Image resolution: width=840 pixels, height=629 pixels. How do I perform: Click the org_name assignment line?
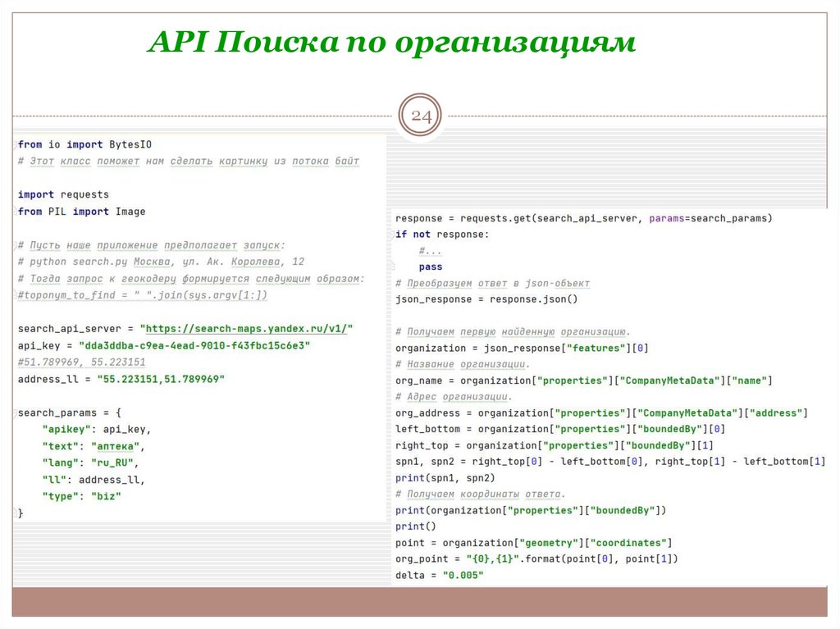pos(584,381)
